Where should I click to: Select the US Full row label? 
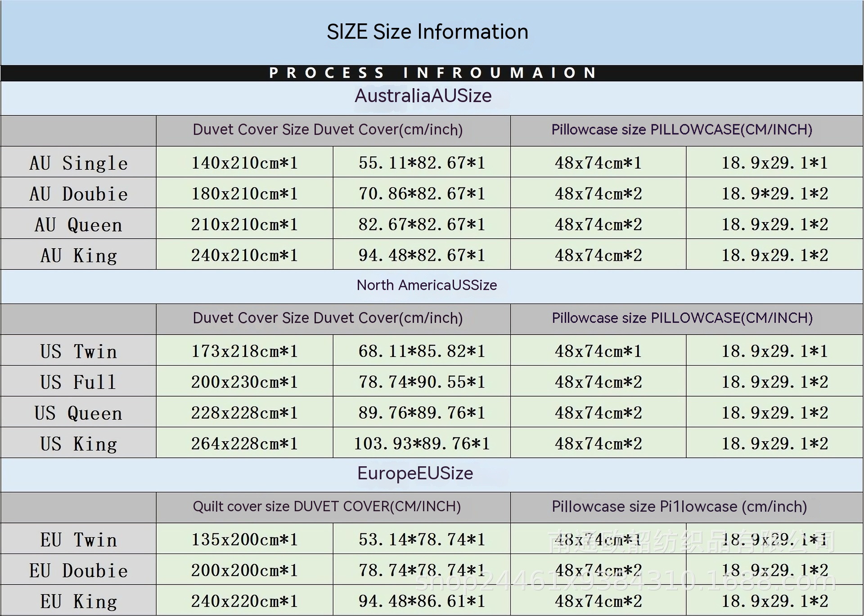[79, 382]
